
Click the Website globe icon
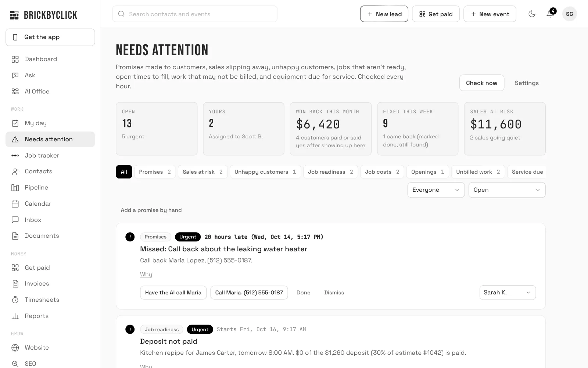pos(15,348)
